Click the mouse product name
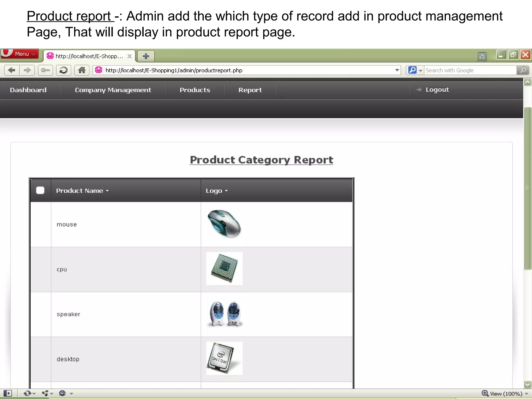Viewport: 532px width, 399px height. (67, 224)
